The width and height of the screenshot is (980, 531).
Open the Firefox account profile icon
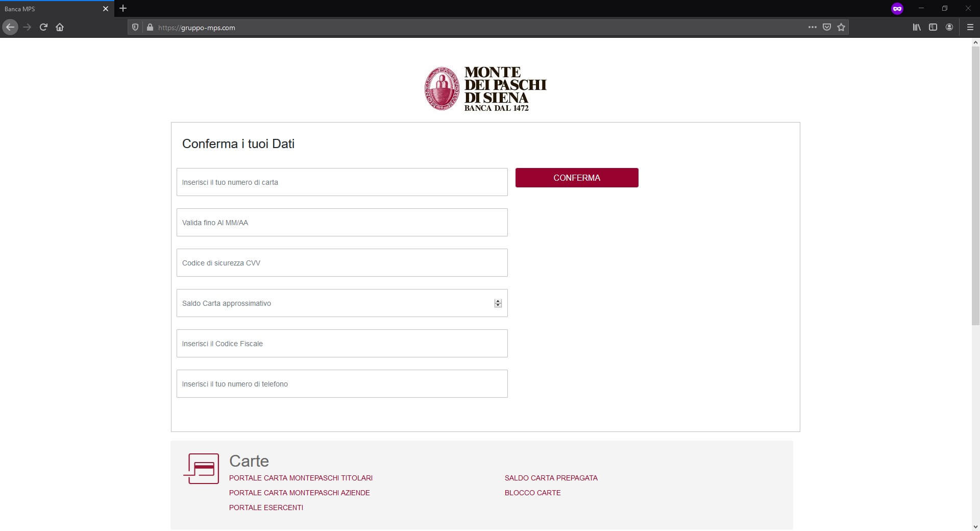point(949,28)
